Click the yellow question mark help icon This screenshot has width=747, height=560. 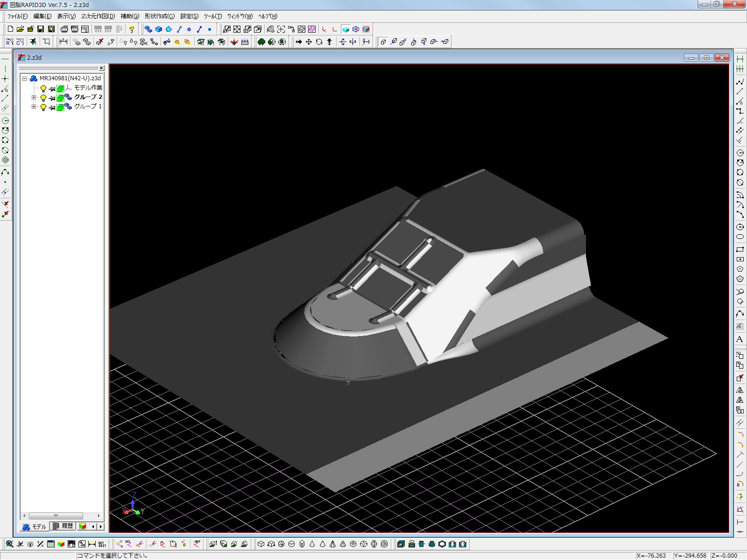(132, 29)
